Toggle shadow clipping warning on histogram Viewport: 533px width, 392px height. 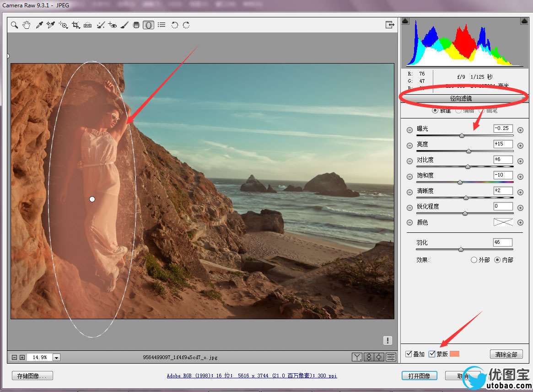click(405, 21)
